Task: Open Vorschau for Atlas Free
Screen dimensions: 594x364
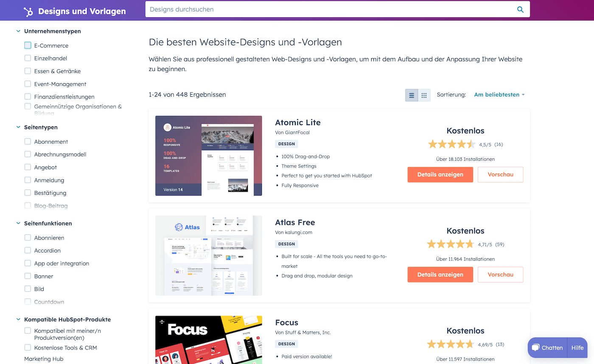Action: (x=500, y=274)
